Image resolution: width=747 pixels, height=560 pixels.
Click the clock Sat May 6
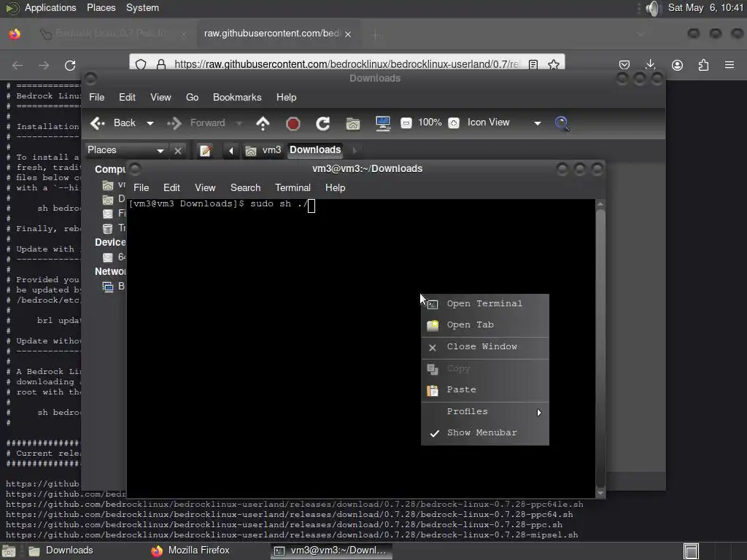705,8
